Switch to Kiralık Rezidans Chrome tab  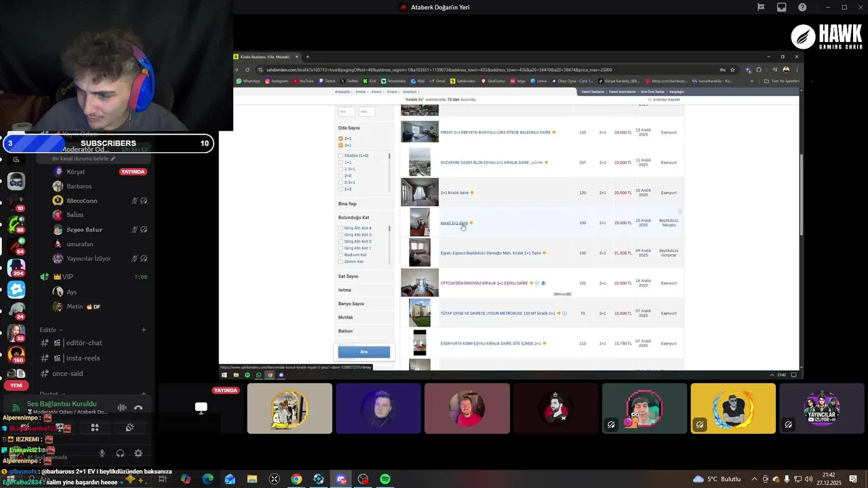pos(265,57)
